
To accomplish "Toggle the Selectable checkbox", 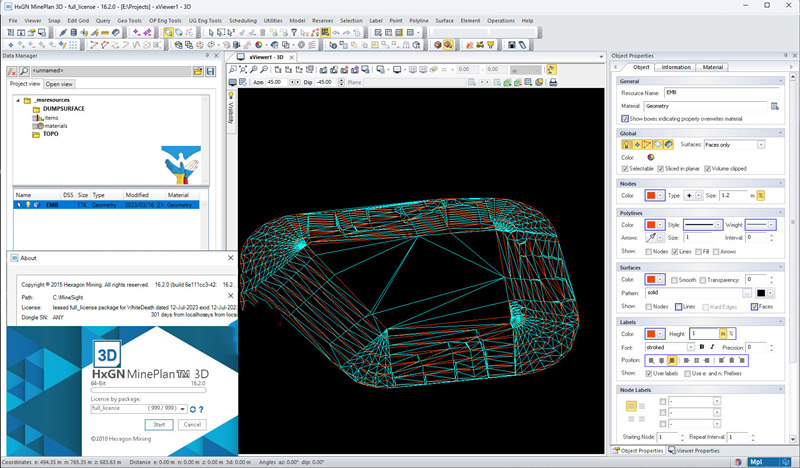I will pyautogui.click(x=625, y=168).
